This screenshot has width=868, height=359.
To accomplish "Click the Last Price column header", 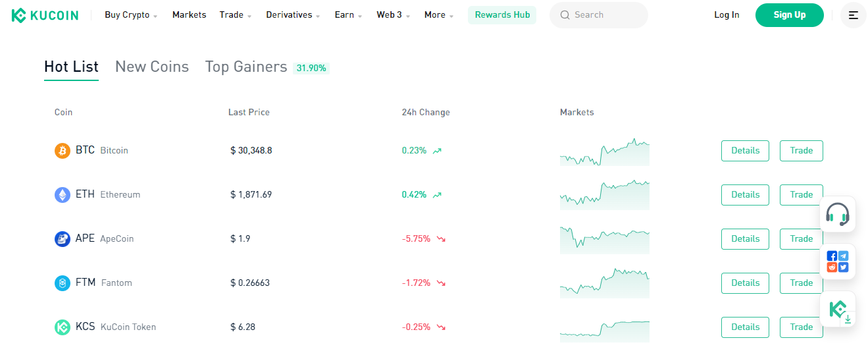I will click(x=249, y=113).
